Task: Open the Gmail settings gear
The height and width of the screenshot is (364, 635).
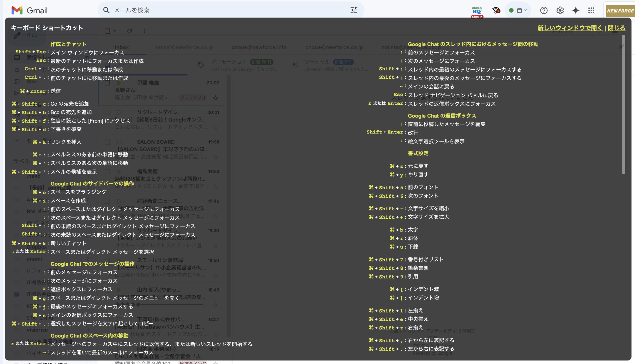Action: point(560,10)
